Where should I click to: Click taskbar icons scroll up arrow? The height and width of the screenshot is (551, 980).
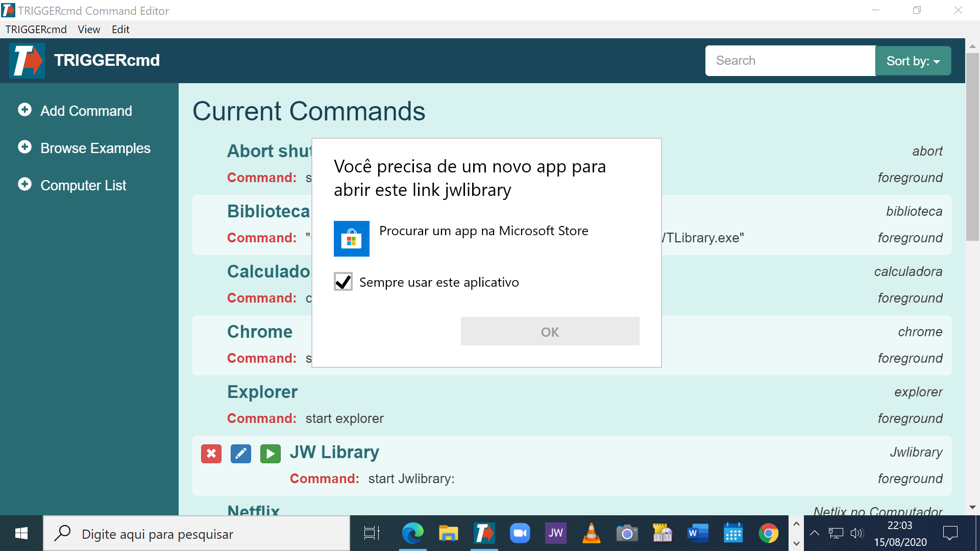(x=796, y=524)
